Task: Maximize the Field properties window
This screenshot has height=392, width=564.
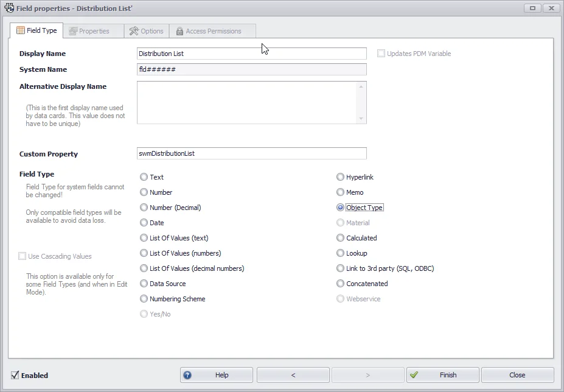Action: coord(533,8)
